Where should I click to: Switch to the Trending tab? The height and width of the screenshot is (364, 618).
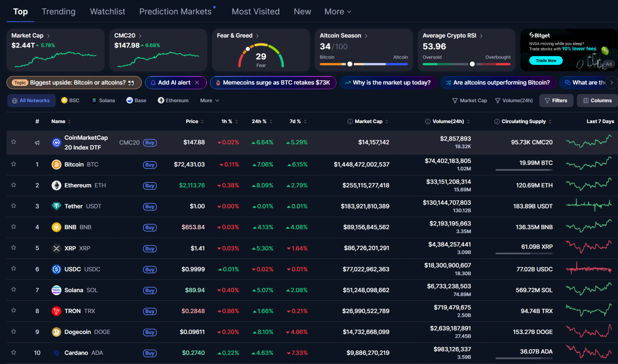coord(59,12)
